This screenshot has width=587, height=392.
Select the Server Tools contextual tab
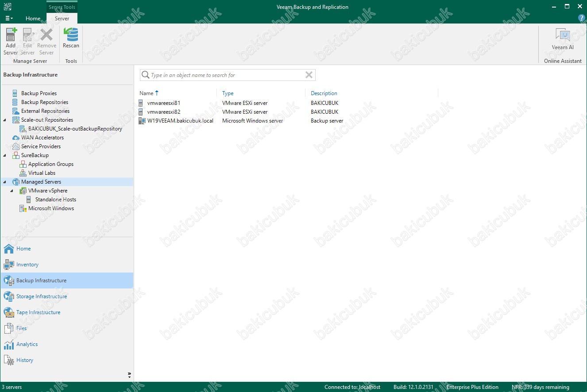point(62,7)
